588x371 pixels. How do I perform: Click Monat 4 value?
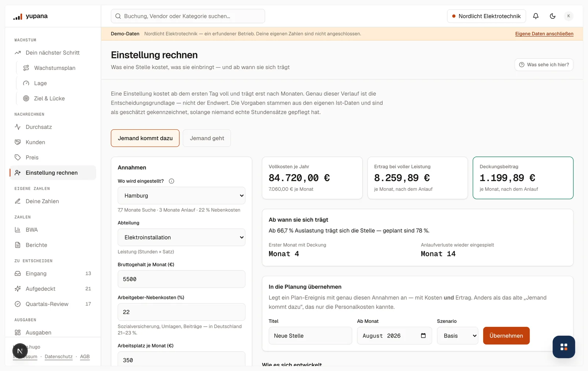point(284,254)
